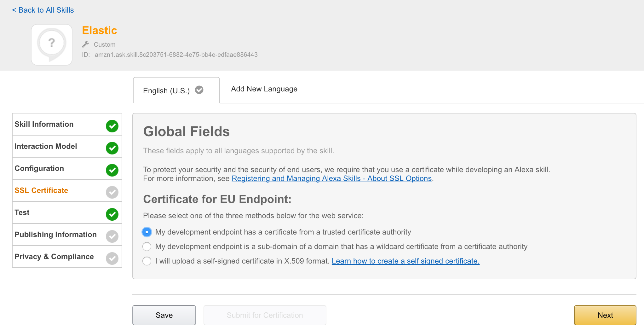This screenshot has width=644, height=331.
Task: Go back to All Skills
Action: pos(43,10)
